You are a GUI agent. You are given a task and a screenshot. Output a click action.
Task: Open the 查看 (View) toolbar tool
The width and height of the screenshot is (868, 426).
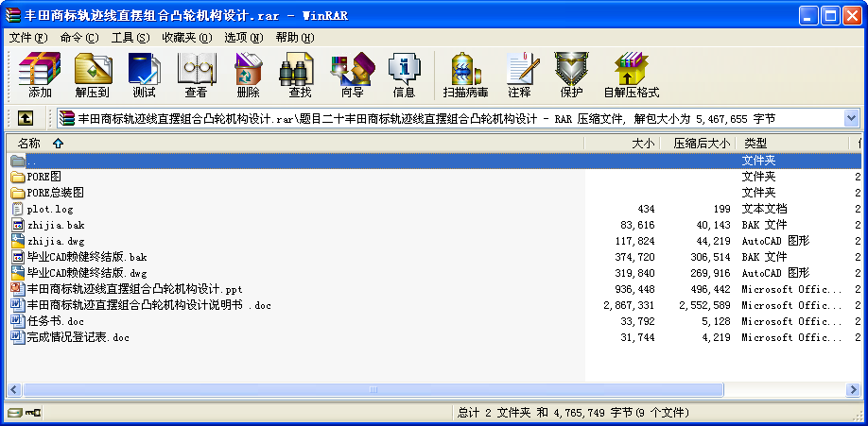pyautogui.click(x=196, y=76)
